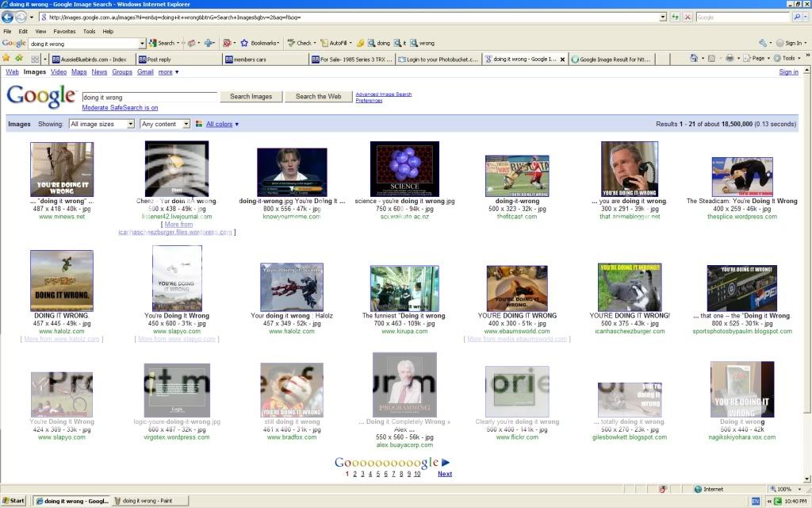Run the Google Toolbar spell Check
This screenshot has height=508, width=812.
(300, 43)
